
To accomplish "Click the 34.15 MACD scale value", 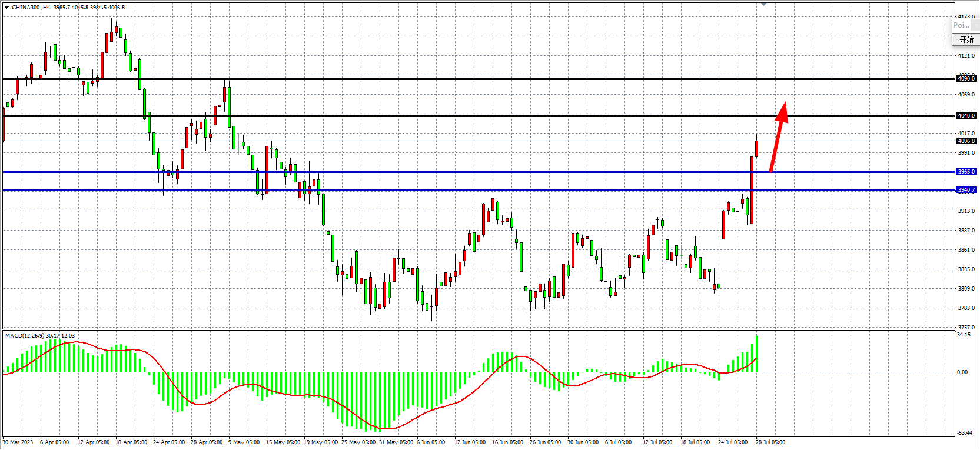I will coord(964,335).
